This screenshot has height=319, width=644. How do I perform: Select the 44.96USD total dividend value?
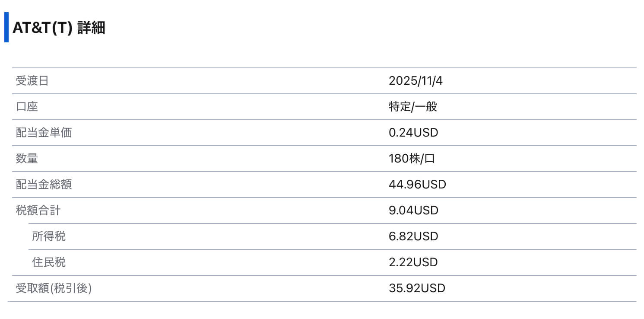[417, 185]
